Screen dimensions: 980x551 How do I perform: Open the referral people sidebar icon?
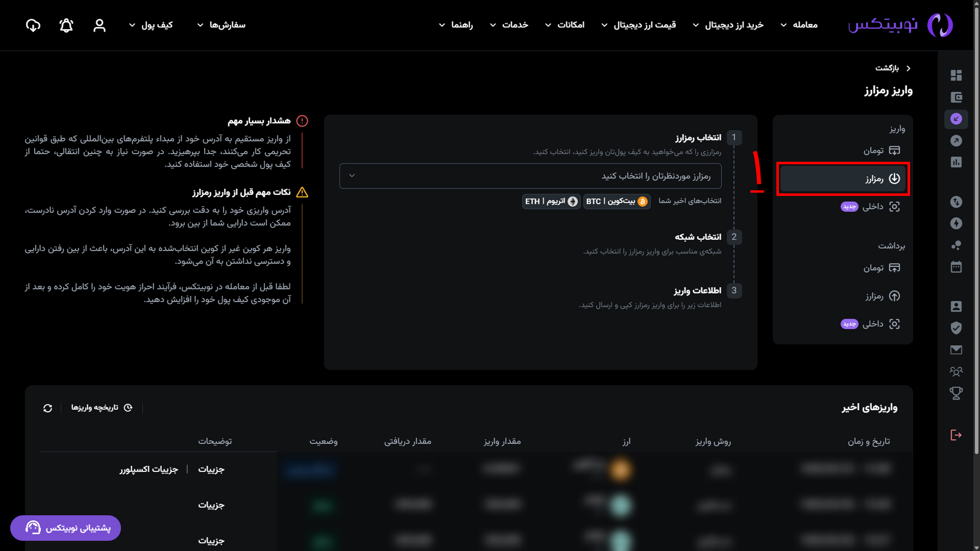[x=956, y=371]
